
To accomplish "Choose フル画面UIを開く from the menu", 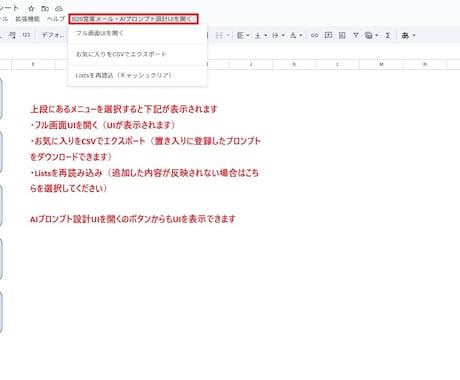I will (137, 33).
